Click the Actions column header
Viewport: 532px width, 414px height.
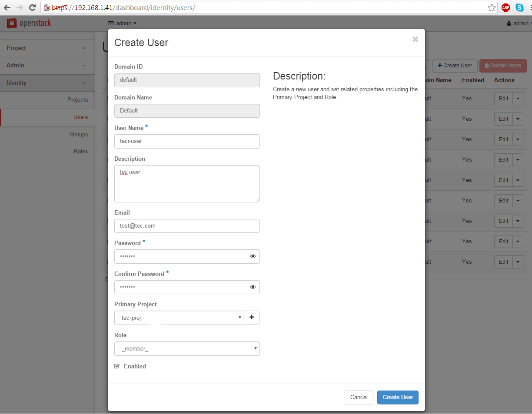(504, 80)
